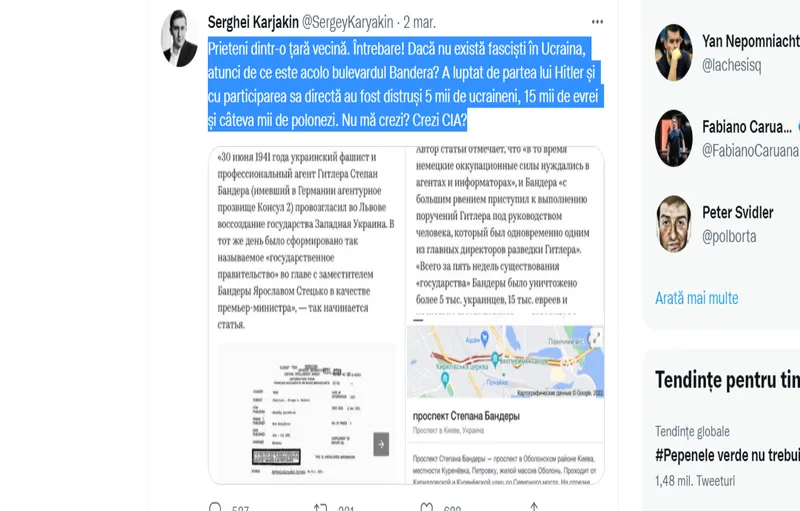Viewport: 800px width, 511px height.
Task: Click the arrow button on the document image
Action: point(381,444)
